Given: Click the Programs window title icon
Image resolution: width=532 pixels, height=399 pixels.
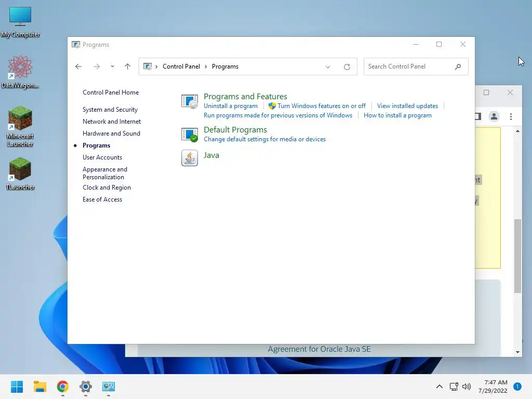Looking at the screenshot, I should click(76, 45).
